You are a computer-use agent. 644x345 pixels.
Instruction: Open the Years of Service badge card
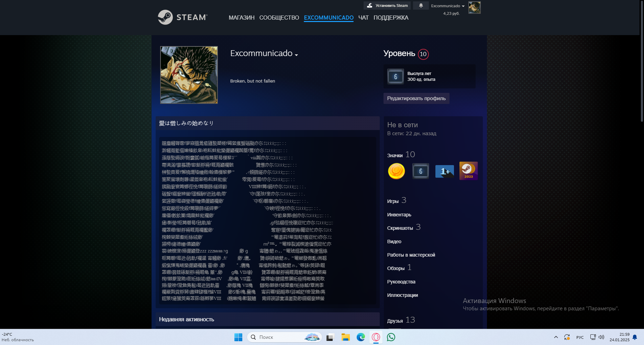point(429,76)
